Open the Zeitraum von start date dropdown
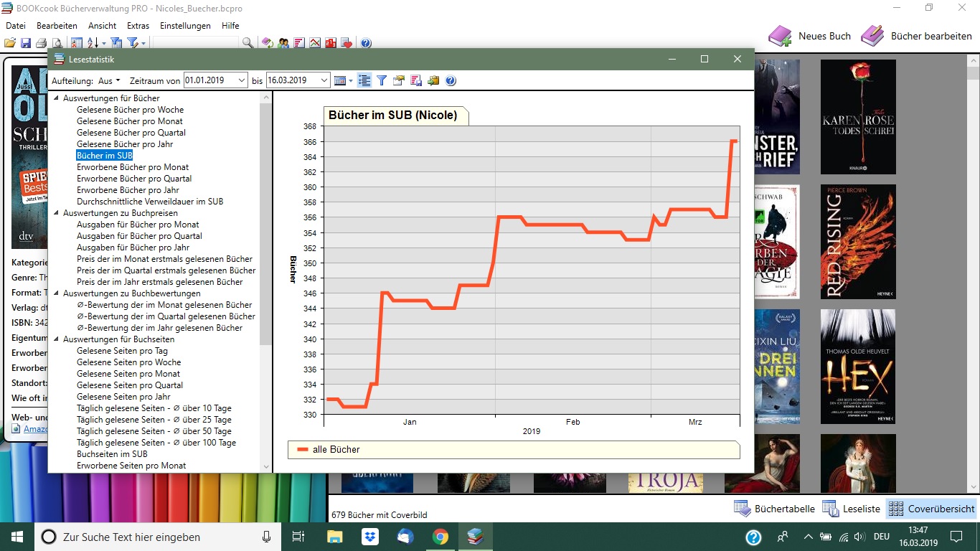 pos(240,80)
